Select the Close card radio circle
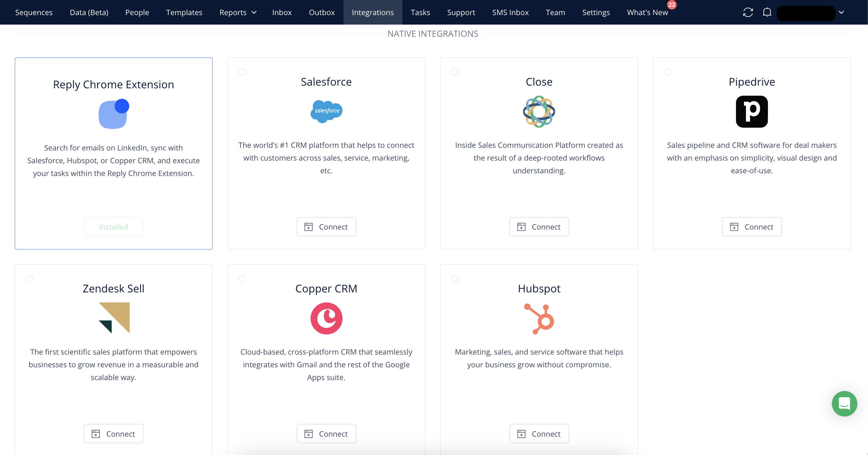 [x=454, y=72]
